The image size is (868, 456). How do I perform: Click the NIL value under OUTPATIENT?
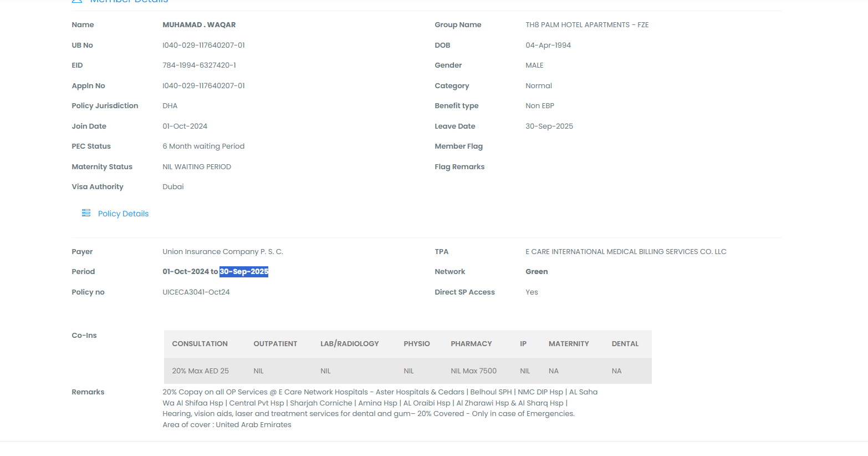(258, 371)
